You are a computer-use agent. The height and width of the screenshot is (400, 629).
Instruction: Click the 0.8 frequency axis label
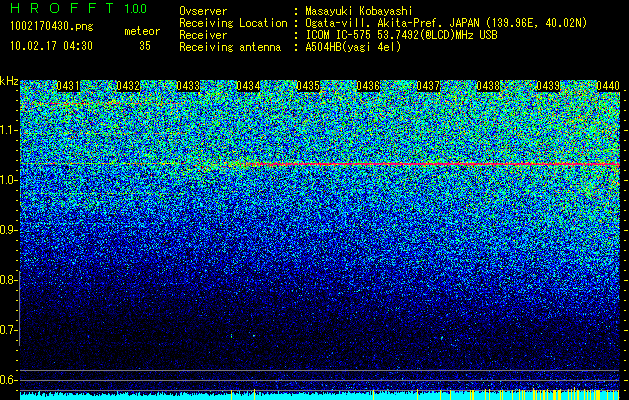[8, 280]
